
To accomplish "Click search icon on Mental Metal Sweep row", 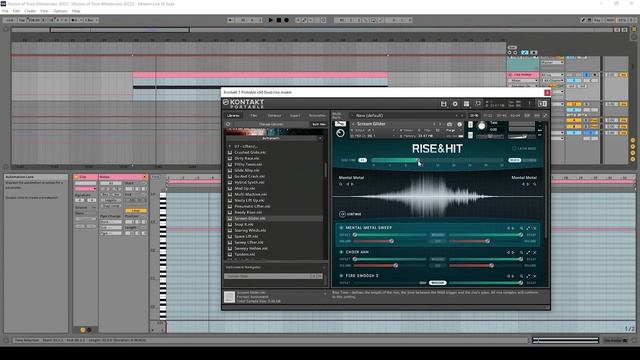I will pos(521,228).
